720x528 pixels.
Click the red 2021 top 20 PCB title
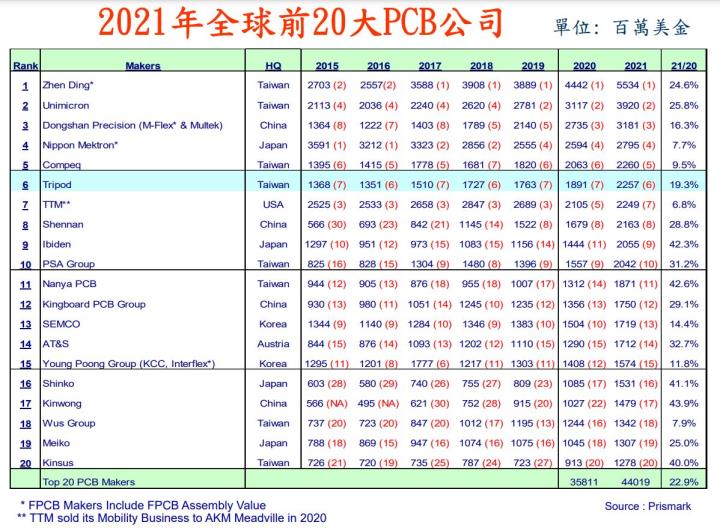300,22
